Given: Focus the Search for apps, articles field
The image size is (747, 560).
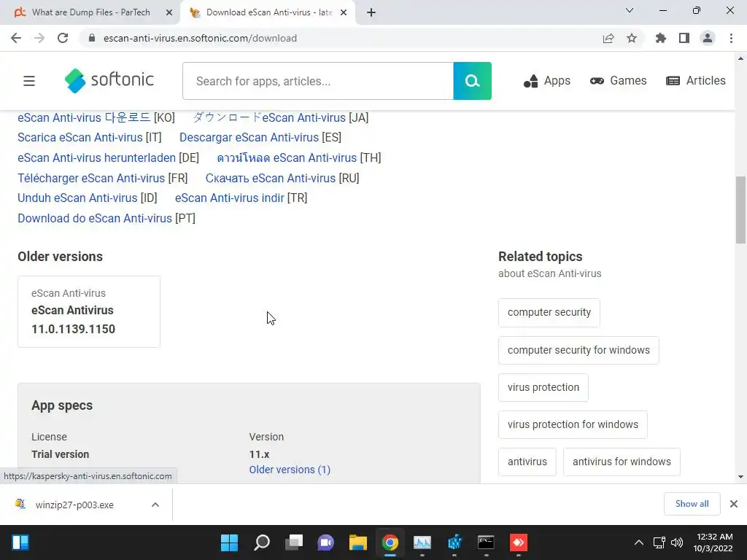Looking at the screenshot, I should 318,81.
